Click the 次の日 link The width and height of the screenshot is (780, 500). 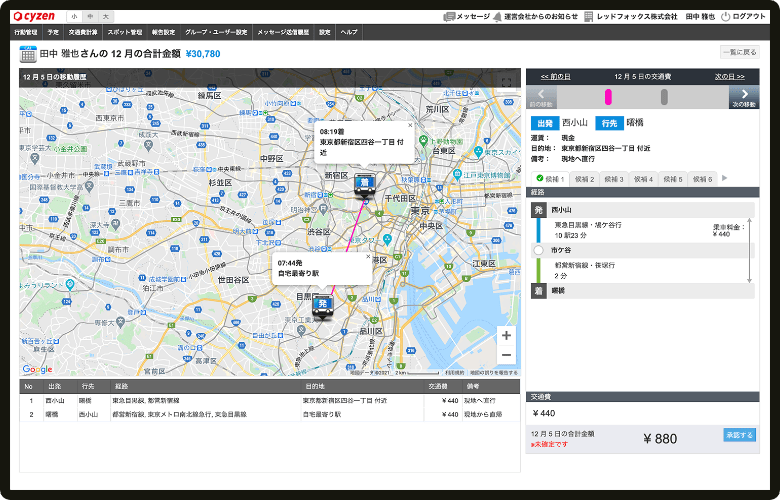coord(729,76)
